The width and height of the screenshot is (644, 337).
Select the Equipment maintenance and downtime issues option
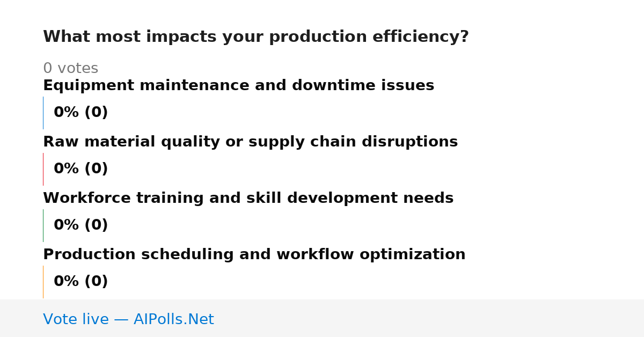tap(238, 86)
